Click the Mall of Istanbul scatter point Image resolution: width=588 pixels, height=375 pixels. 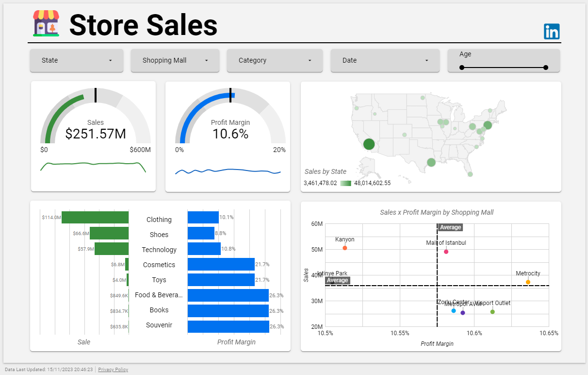click(x=446, y=252)
